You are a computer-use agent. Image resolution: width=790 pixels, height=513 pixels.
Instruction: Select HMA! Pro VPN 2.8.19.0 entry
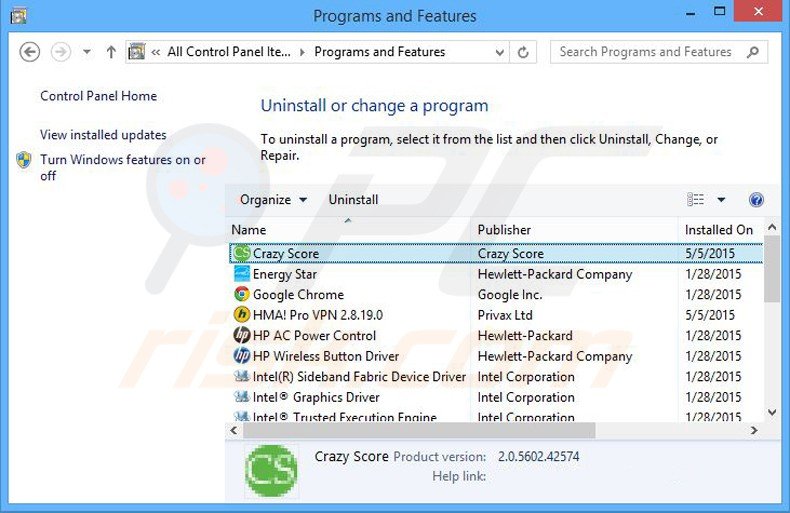click(x=318, y=315)
